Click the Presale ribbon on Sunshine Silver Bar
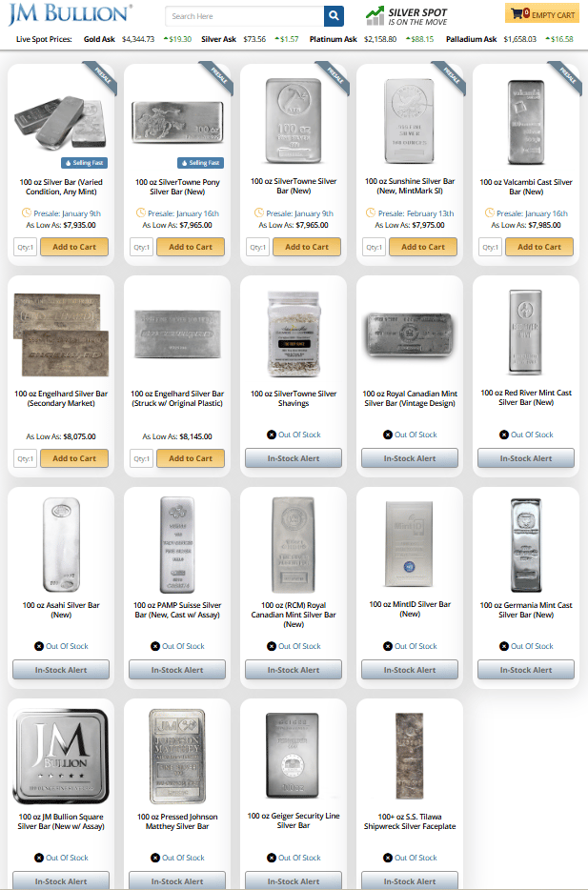588x890 pixels. coord(451,78)
